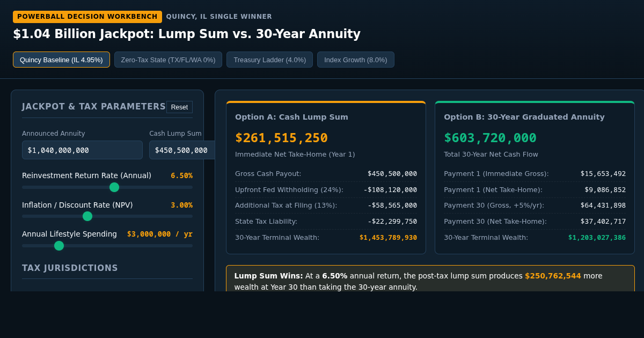Click lump sum terminal wealth $1,453,789,930
Screen dimensions: 644x338
click(388, 237)
